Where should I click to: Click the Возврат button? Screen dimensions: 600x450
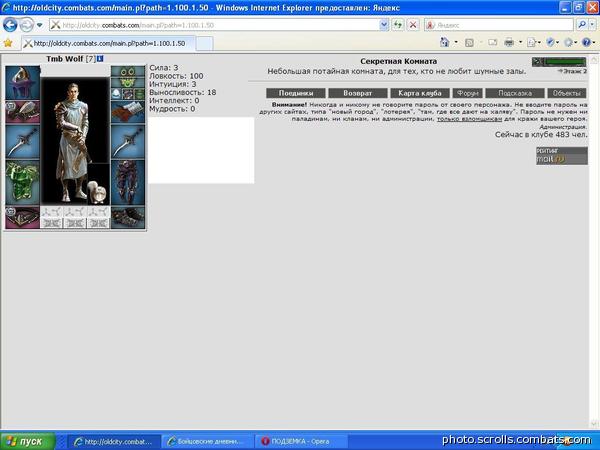point(357,93)
